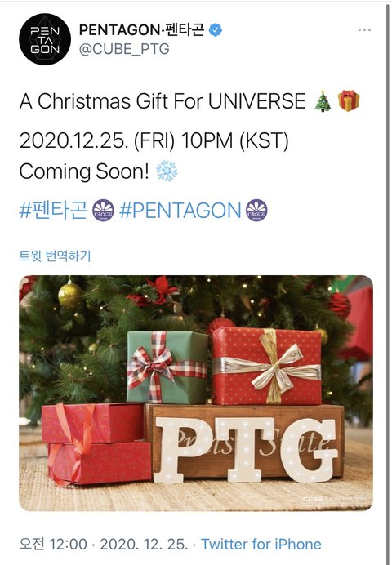Screen dimensions: 392x565
Task: Click the PENTAGON·펜타곤 display name
Action: point(141,29)
